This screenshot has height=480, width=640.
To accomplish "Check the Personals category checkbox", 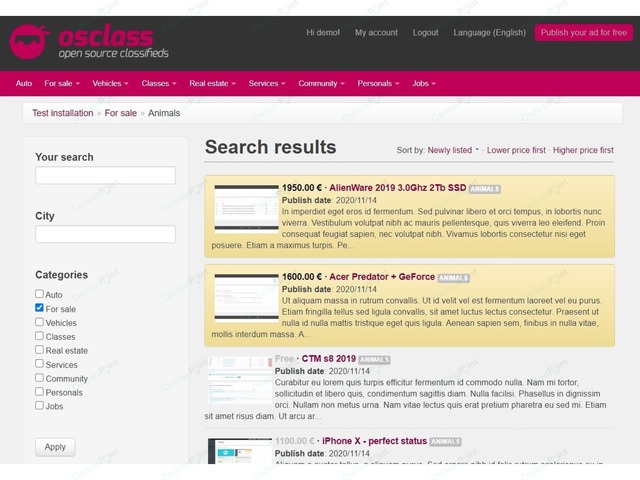I will pyautogui.click(x=39, y=391).
